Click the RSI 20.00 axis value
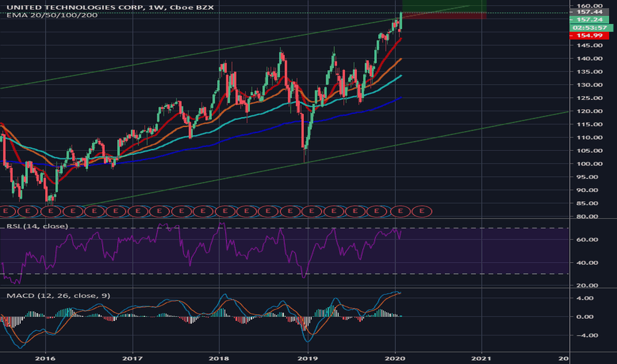The height and width of the screenshot is (364, 617). (x=587, y=285)
